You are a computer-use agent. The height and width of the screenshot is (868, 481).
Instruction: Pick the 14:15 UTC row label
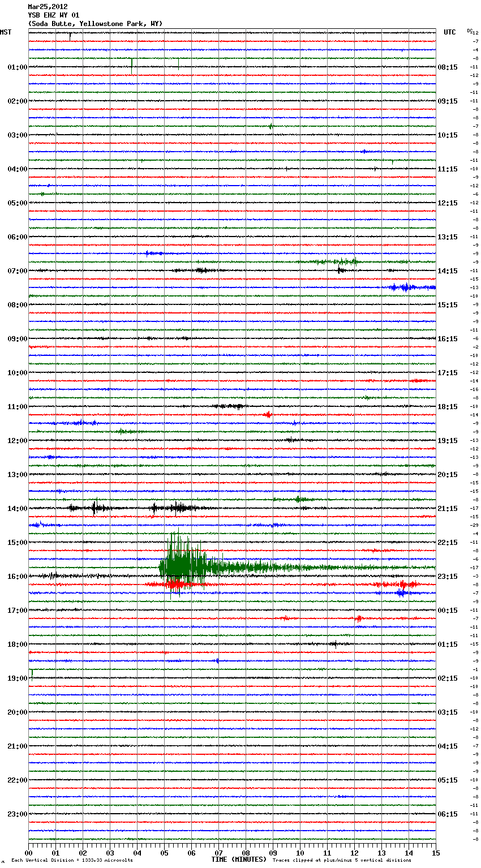pos(448,271)
